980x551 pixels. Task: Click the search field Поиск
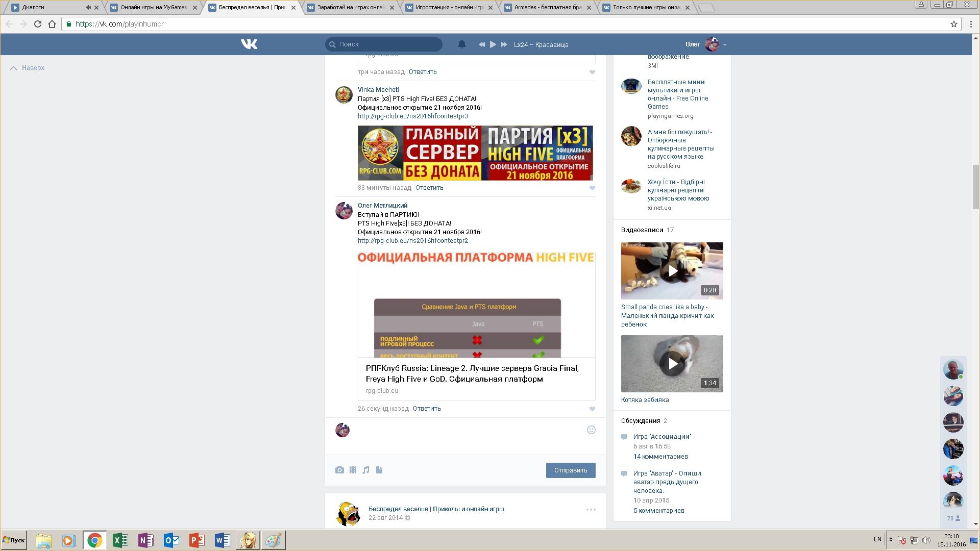click(x=384, y=44)
